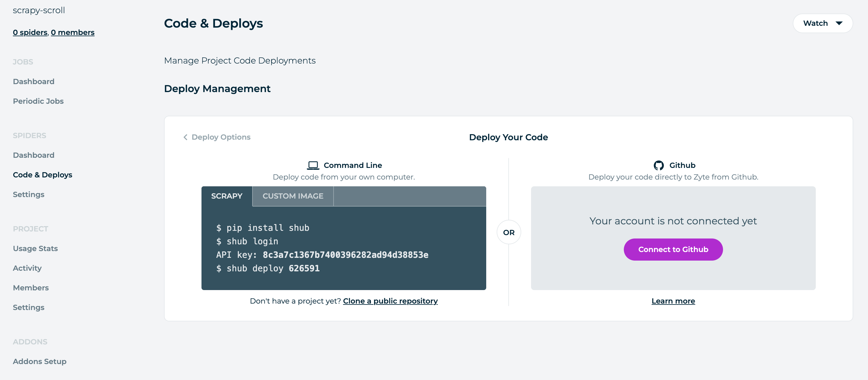Click 'Your account is not connected yet' message
This screenshot has height=380, width=868.
point(673,221)
